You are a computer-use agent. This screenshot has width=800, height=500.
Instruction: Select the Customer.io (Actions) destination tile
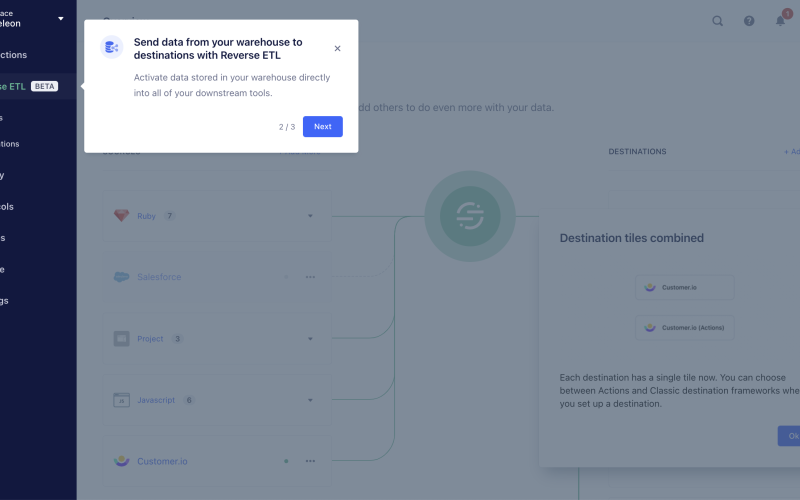tap(684, 327)
